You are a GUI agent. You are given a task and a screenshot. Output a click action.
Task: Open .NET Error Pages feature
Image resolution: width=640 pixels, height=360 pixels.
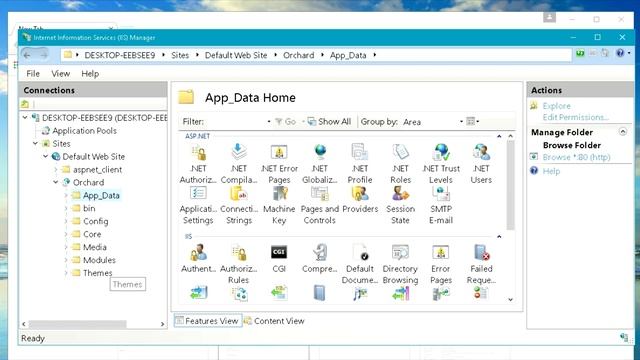click(x=279, y=164)
